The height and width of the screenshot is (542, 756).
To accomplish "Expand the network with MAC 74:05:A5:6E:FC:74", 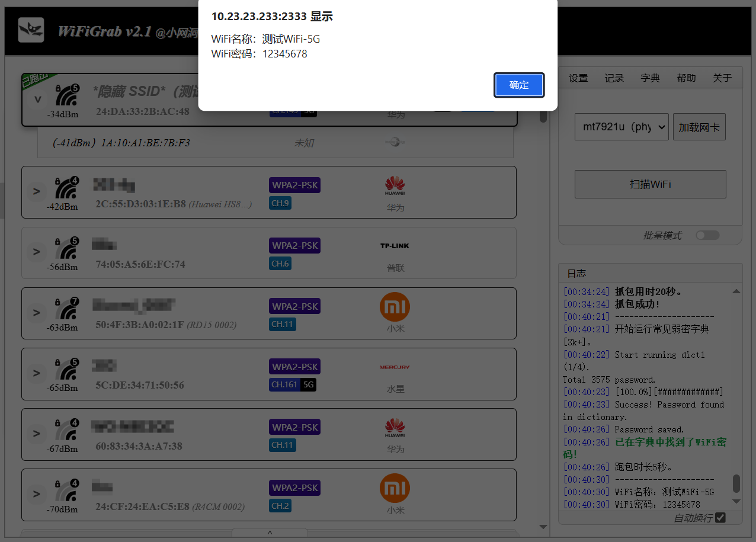I will (x=36, y=252).
